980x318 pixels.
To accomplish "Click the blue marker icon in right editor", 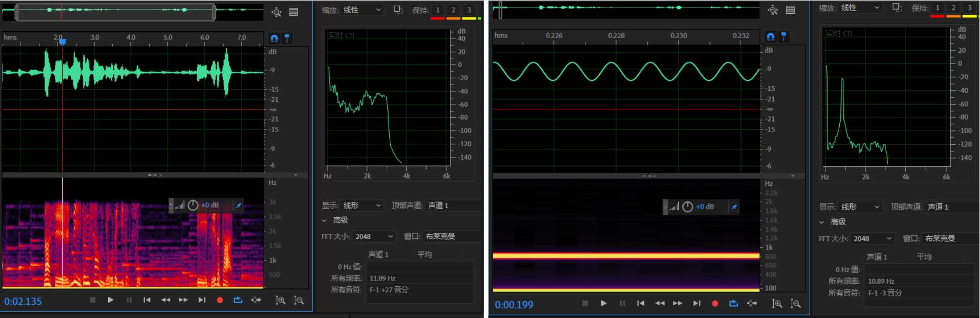I will pyautogui.click(x=783, y=36).
